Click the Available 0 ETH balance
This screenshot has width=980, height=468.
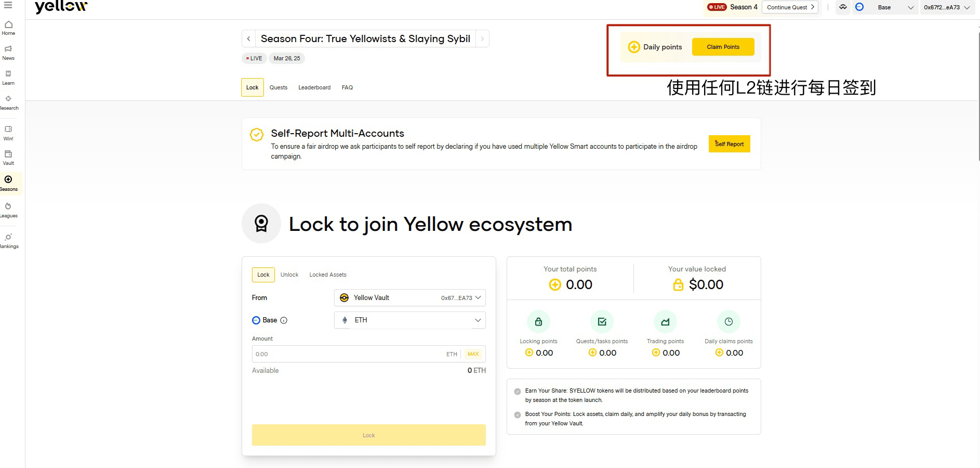[x=476, y=371]
